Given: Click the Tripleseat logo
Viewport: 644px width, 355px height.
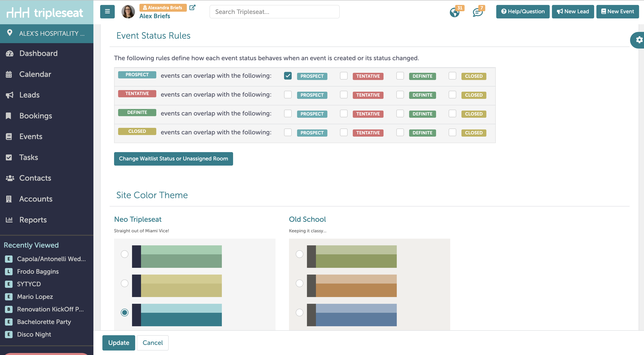Looking at the screenshot, I should pos(45,13).
